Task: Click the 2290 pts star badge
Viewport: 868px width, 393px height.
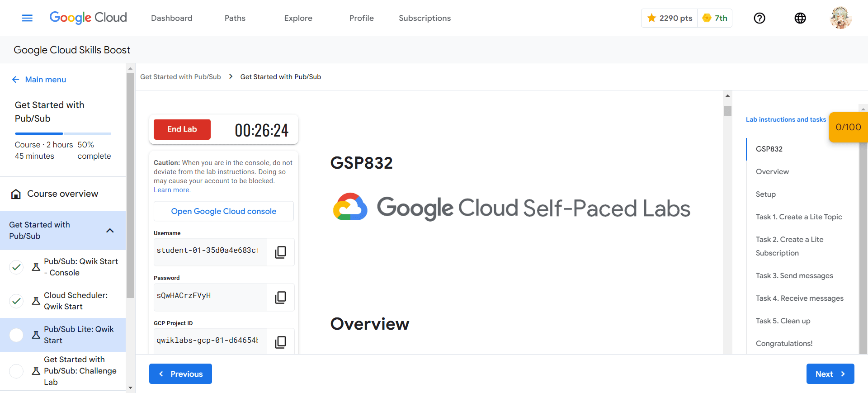Action: click(x=670, y=18)
